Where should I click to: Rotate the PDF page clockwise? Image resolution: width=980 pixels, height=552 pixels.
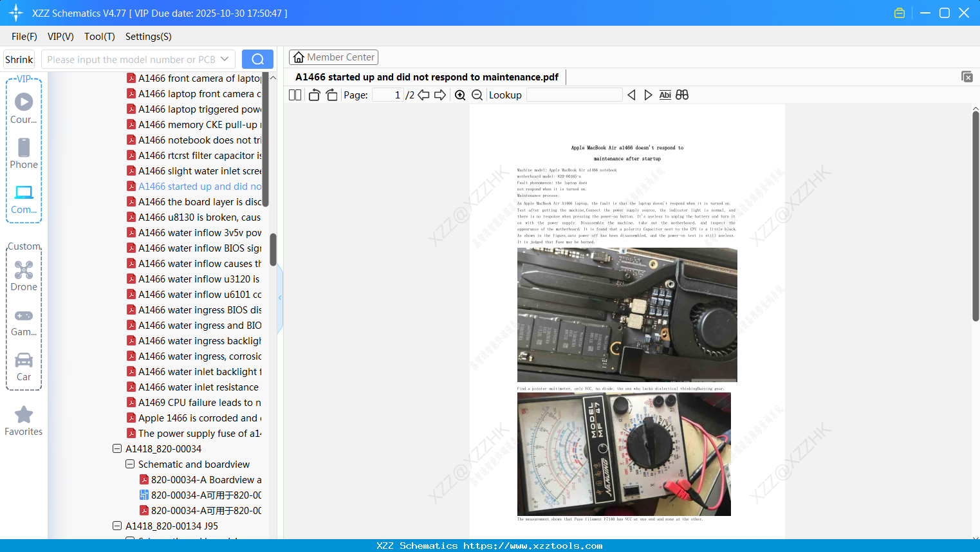pos(331,95)
